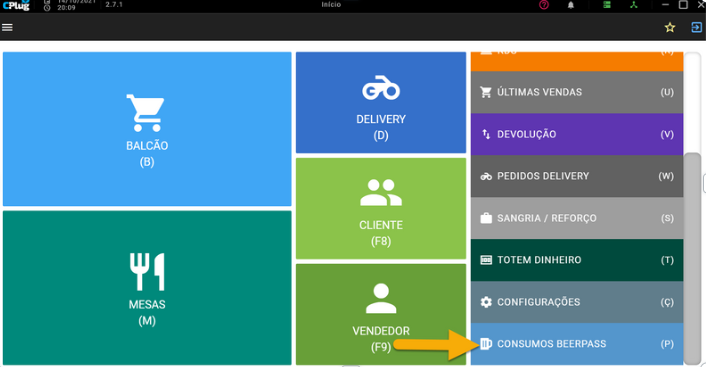Open the hamburger menu icon
This screenshot has height=367, width=706.
click(7, 27)
